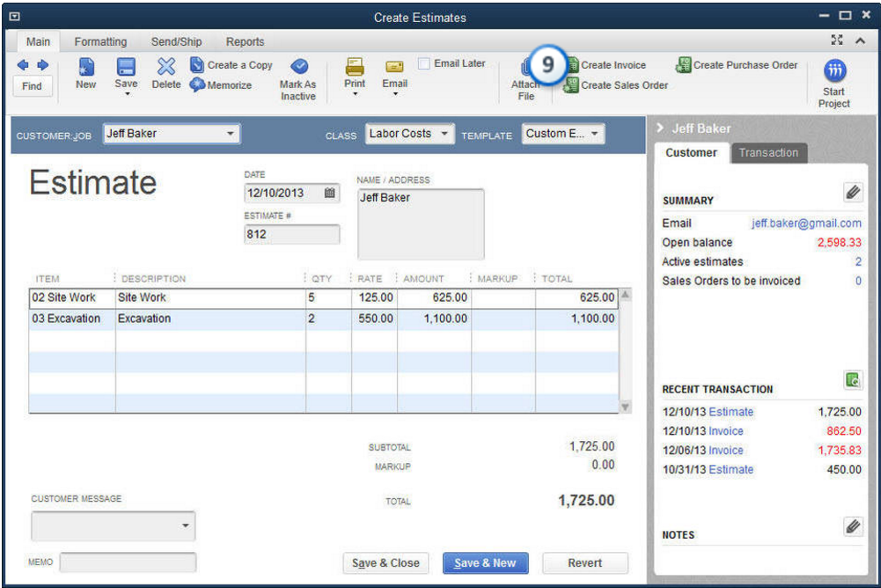The image size is (881, 588).
Task: Create Purchase Order from this estimate
Action: 737,65
